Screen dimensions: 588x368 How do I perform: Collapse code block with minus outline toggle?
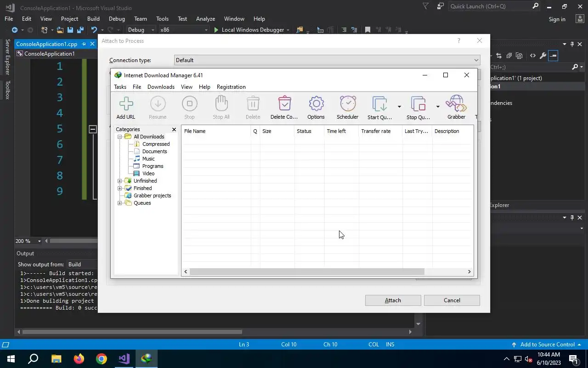92,129
